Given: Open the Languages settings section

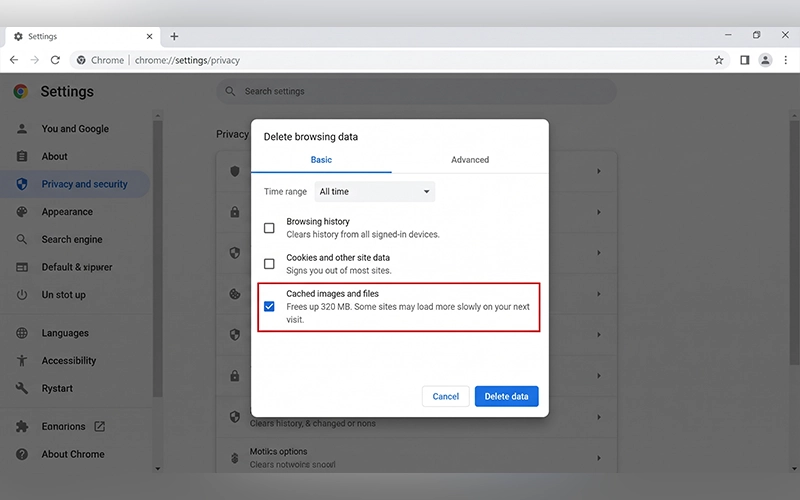Looking at the screenshot, I should coord(75,333).
